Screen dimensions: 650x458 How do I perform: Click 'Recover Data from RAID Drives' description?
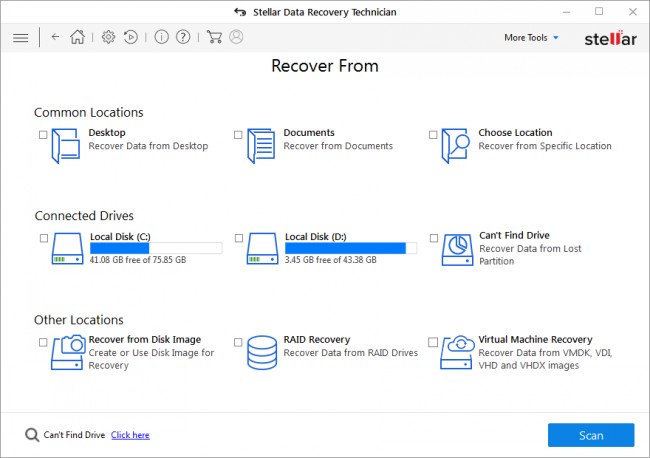pyautogui.click(x=351, y=353)
